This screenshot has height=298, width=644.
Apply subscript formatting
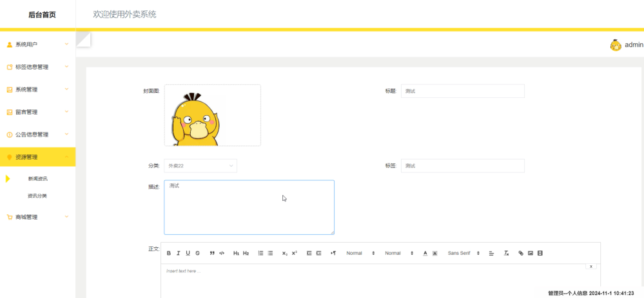click(285, 254)
